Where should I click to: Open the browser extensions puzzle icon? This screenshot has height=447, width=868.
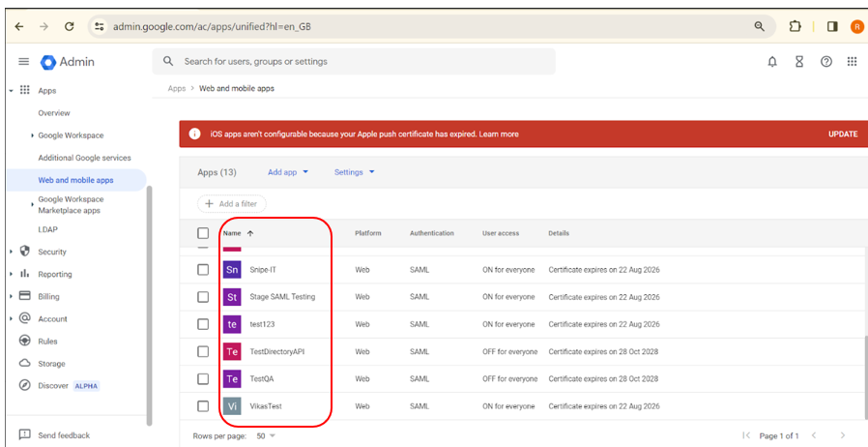click(795, 26)
